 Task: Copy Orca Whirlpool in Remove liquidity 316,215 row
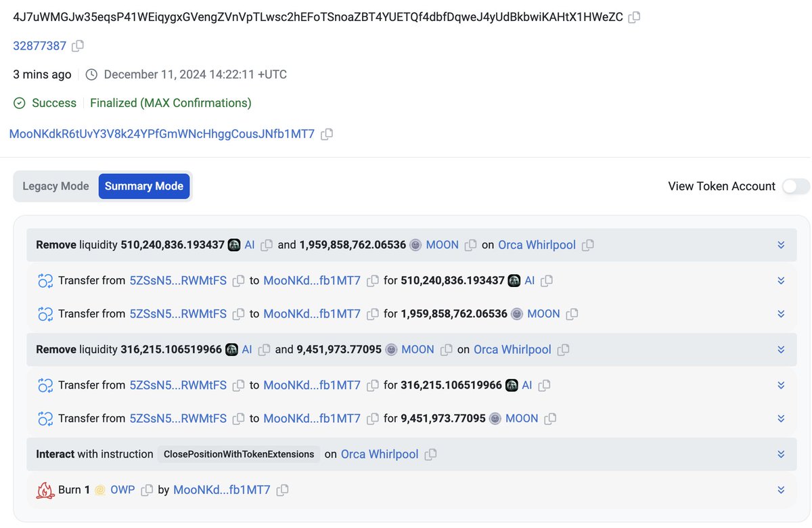(x=563, y=350)
